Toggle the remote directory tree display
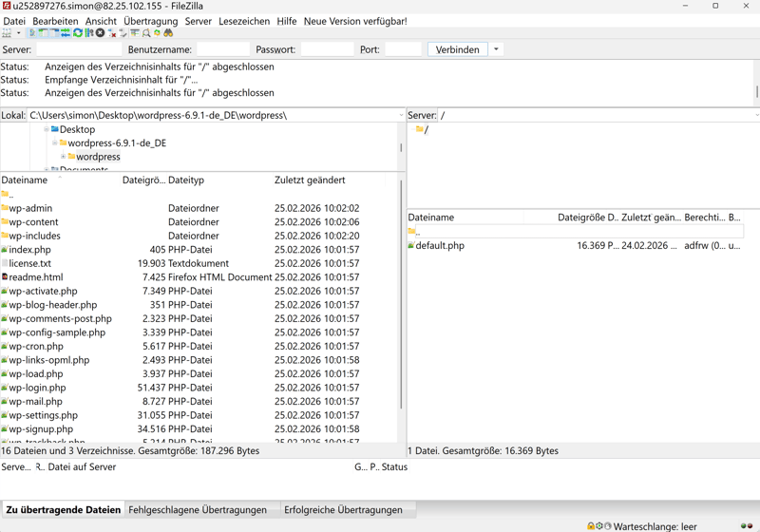760x532 pixels. [54, 33]
